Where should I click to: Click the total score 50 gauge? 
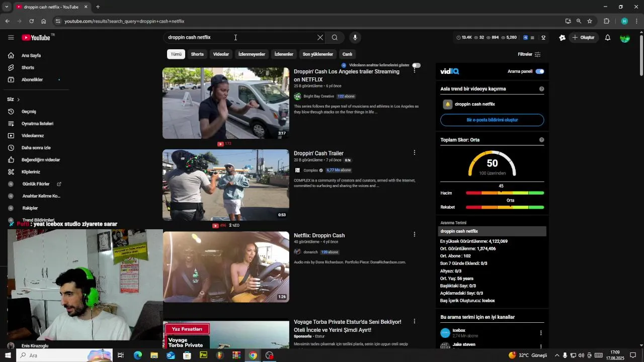tap(492, 163)
